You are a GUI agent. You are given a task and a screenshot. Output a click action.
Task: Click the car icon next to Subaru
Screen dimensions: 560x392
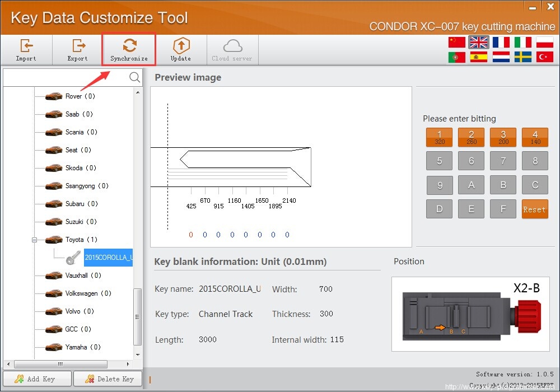coord(54,203)
